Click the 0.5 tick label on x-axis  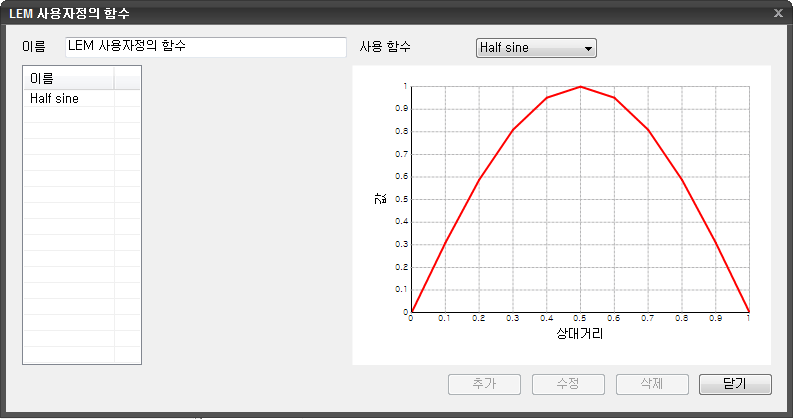point(580,319)
